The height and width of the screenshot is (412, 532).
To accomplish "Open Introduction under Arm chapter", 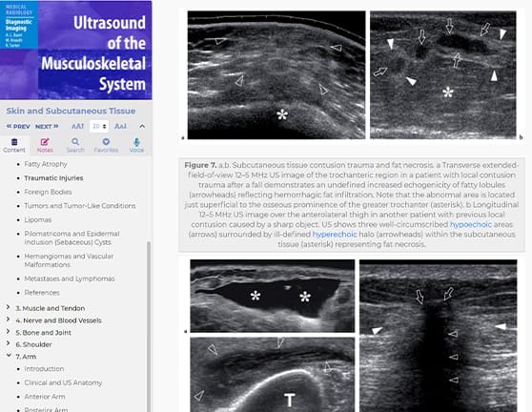I will pyautogui.click(x=44, y=368).
